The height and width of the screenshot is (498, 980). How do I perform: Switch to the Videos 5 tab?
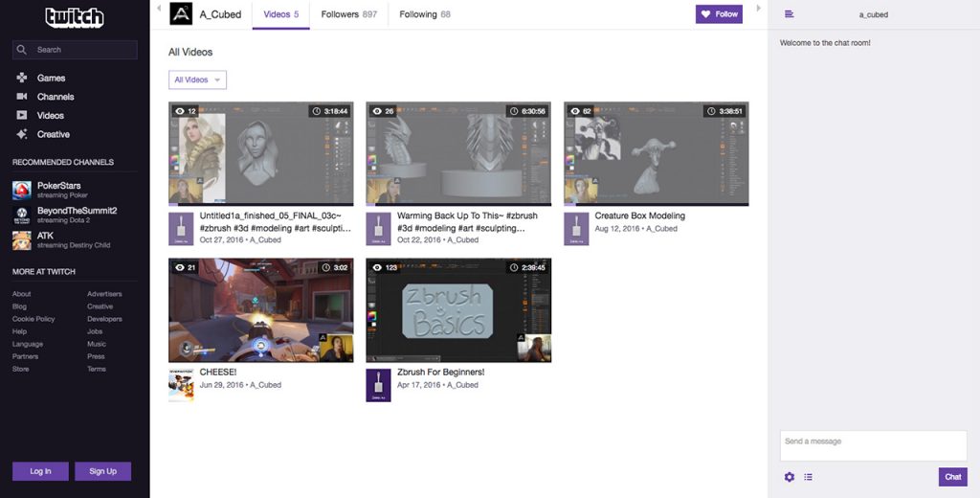pyautogui.click(x=280, y=14)
